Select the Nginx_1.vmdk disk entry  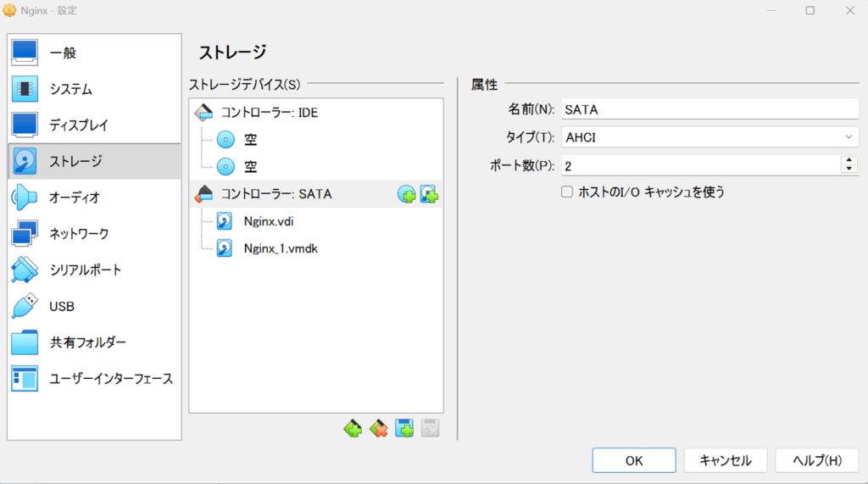280,248
